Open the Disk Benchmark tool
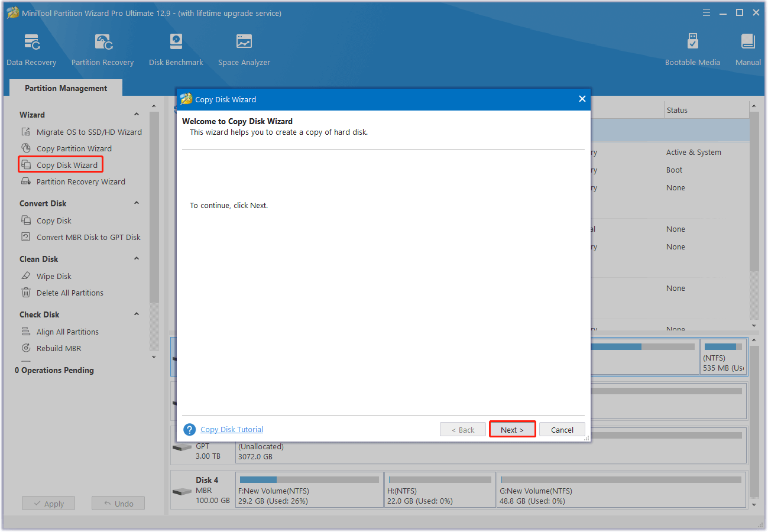This screenshot has width=768, height=532. 176,50
